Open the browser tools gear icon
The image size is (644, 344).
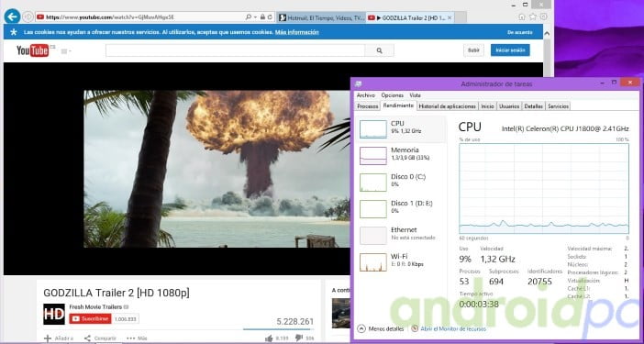[543, 17]
